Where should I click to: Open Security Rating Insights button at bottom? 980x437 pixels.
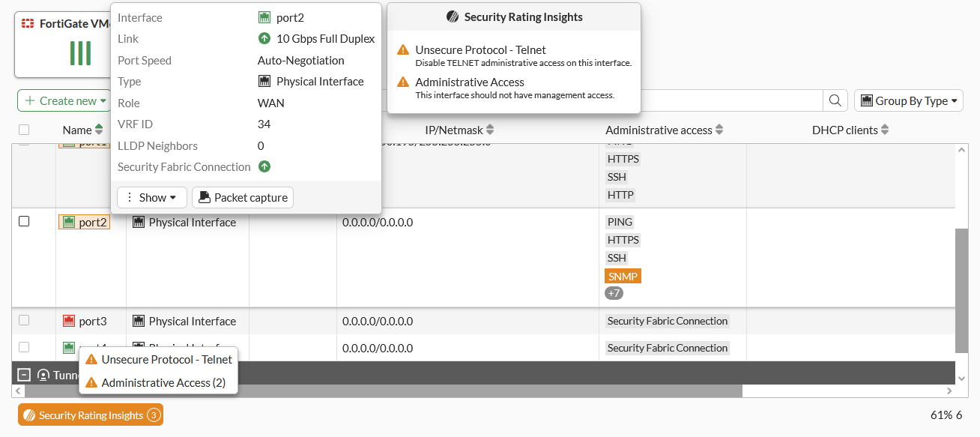click(x=91, y=415)
